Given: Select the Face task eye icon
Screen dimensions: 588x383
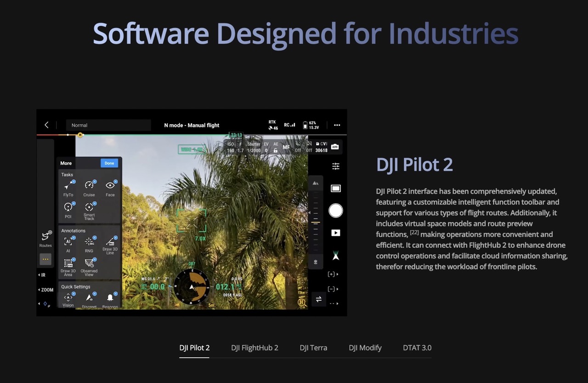Looking at the screenshot, I should [x=110, y=185].
